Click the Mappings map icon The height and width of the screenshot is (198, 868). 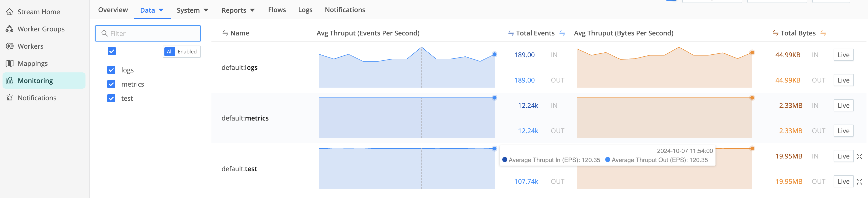click(10, 63)
